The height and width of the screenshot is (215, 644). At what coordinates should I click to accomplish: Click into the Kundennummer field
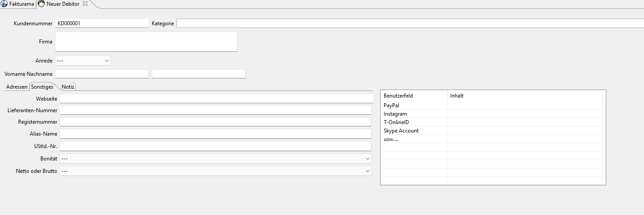(x=102, y=23)
